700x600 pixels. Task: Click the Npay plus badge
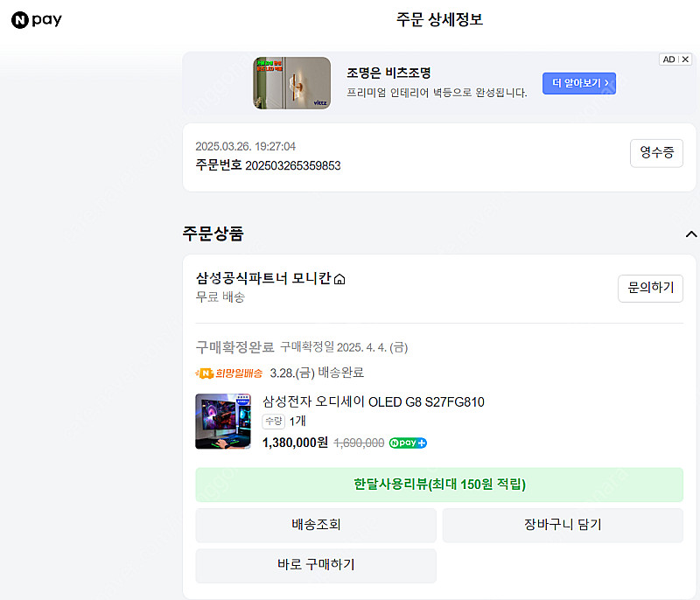click(408, 443)
